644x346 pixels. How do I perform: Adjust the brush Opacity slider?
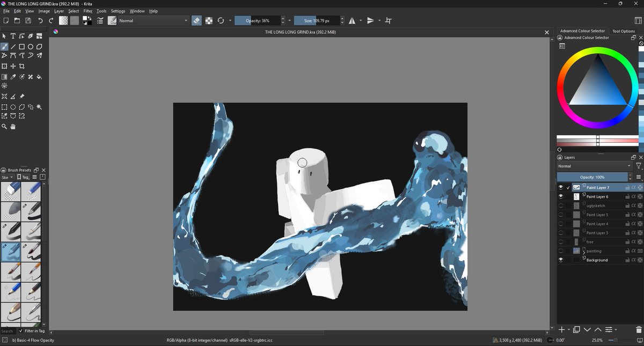click(x=258, y=20)
